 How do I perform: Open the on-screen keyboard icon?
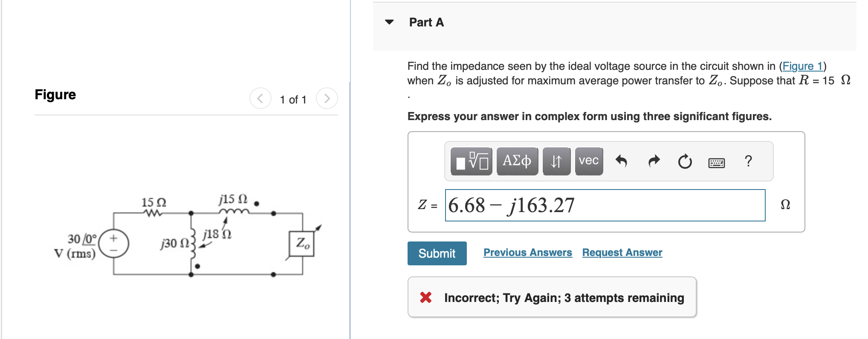(716, 163)
